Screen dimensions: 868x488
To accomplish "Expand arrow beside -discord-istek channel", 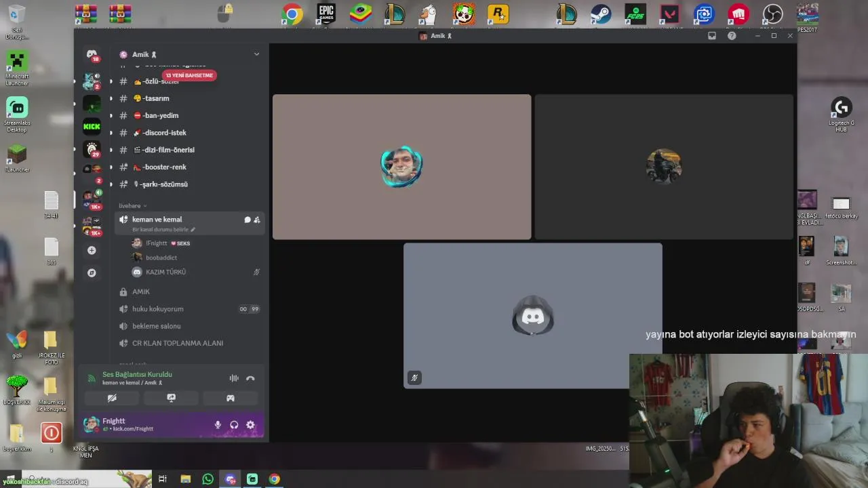I will [111, 133].
